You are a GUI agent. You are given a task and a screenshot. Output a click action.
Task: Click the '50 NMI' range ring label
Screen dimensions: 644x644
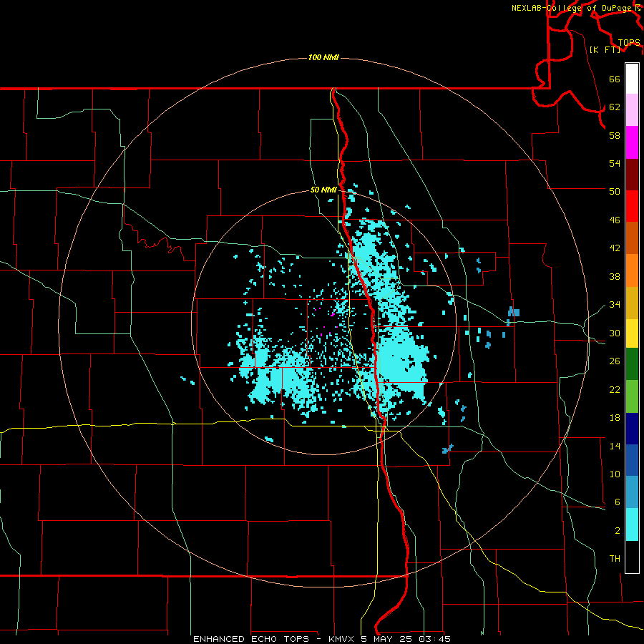[x=323, y=190]
